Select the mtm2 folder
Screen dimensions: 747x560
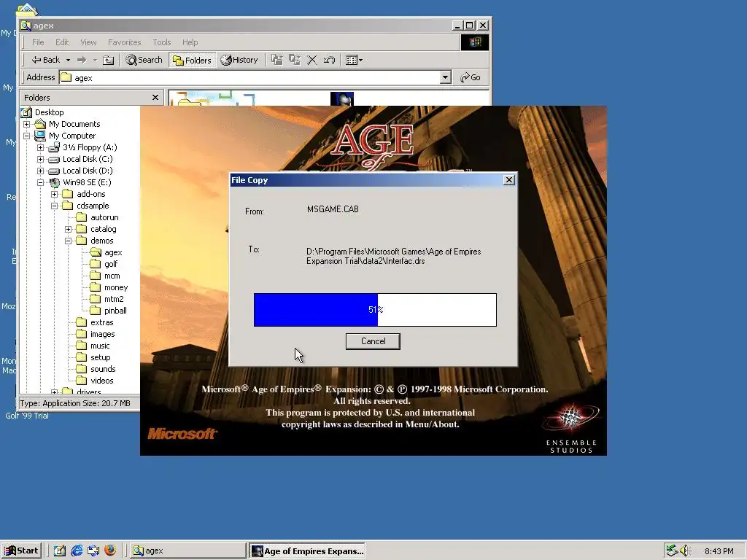point(114,299)
